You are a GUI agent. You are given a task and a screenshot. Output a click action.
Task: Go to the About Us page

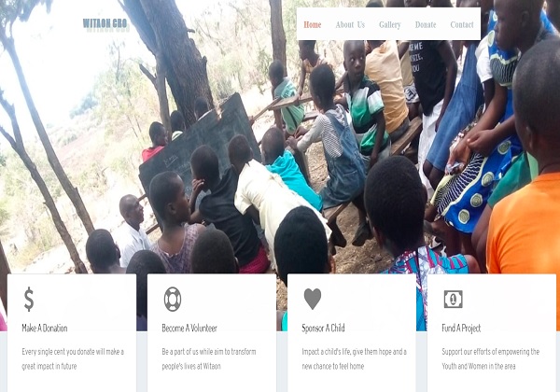pos(350,24)
